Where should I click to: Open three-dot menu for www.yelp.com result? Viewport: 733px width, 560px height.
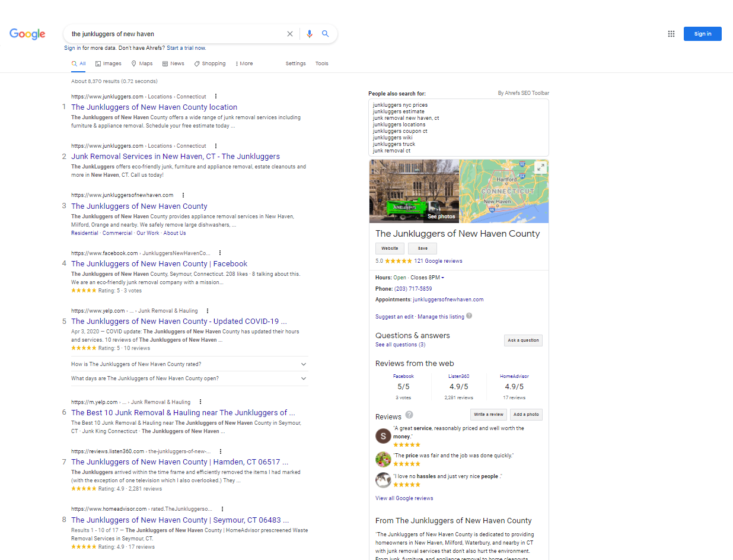(x=208, y=310)
